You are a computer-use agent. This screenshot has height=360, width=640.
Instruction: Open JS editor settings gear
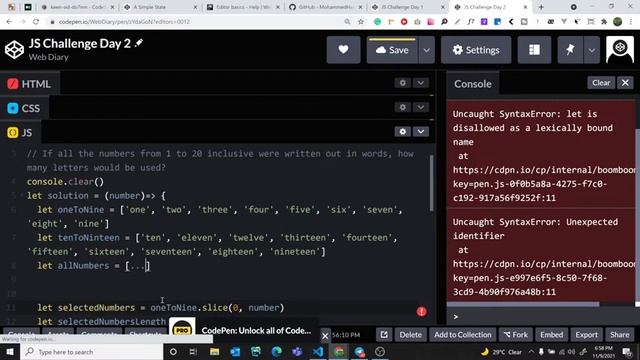click(x=403, y=131)
